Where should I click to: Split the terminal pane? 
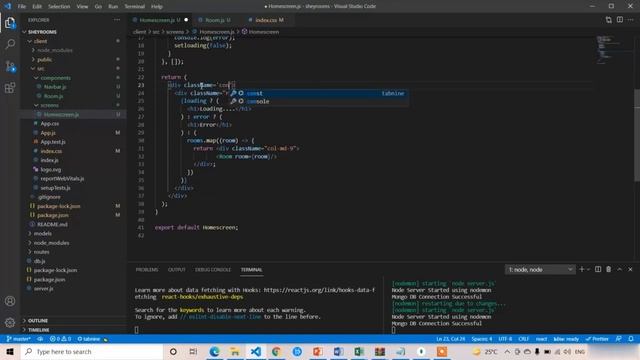coord(598,269)
